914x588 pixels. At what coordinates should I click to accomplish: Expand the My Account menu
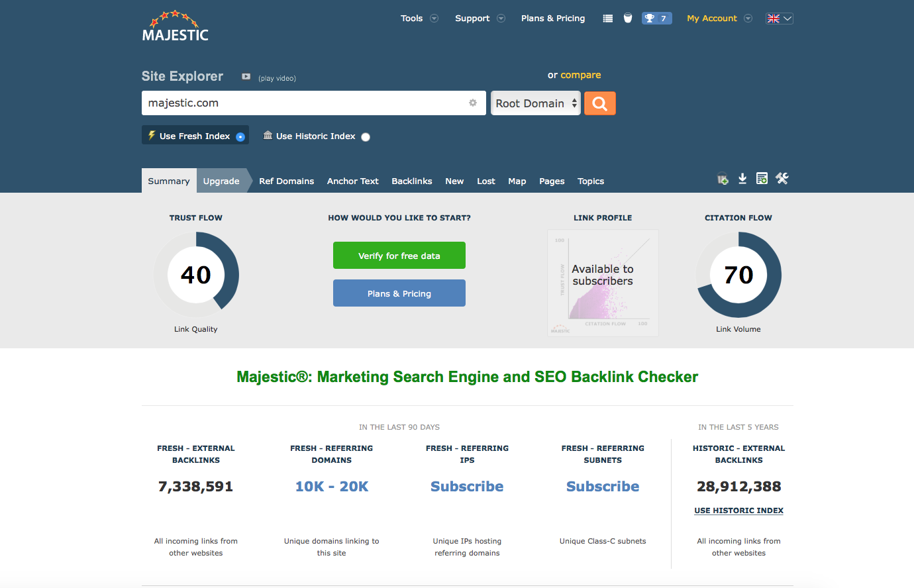(x=719, y=18)
